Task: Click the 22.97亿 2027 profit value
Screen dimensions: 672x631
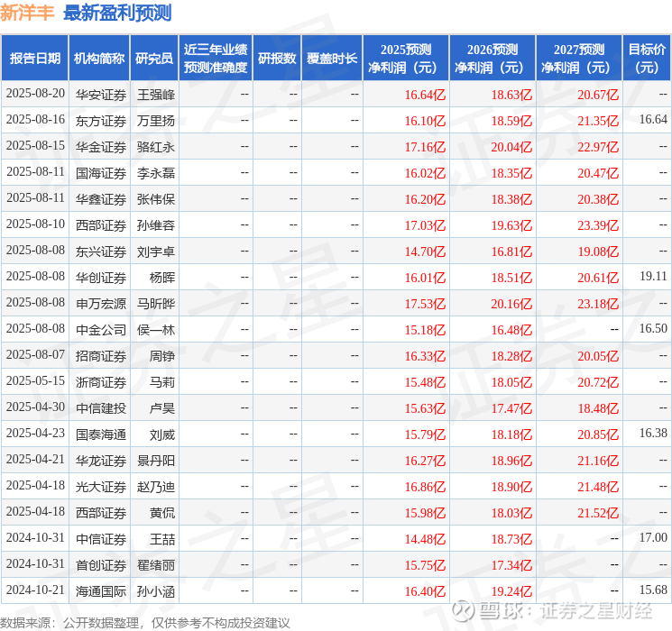Action: pyautogui.click(x=598, y=147)
